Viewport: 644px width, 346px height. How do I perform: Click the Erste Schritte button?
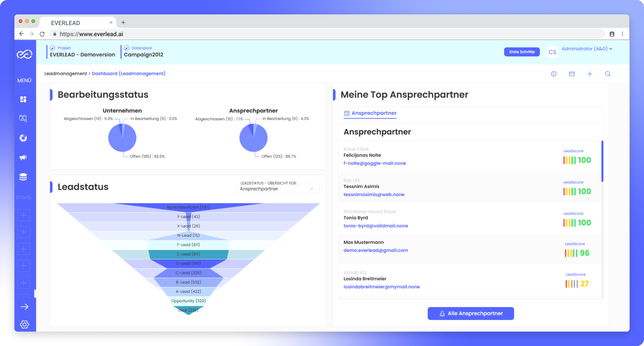[x=522, y=52]
